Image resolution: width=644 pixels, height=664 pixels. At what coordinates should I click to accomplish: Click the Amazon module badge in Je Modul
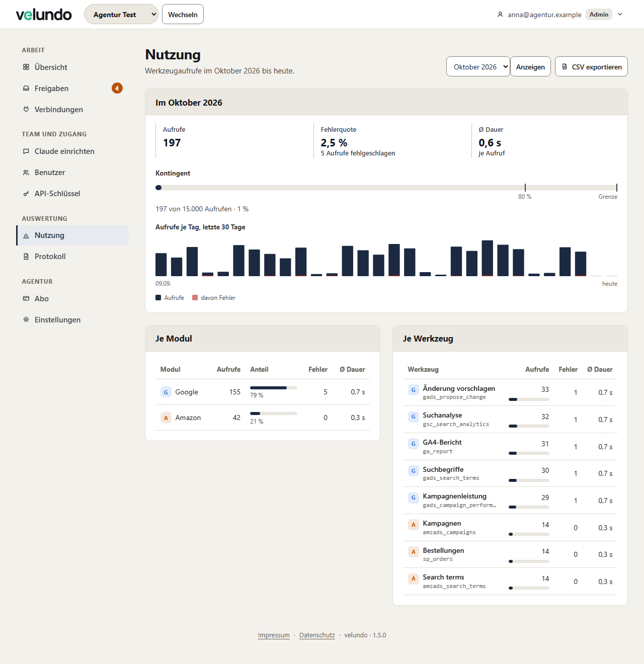point(166,418)
